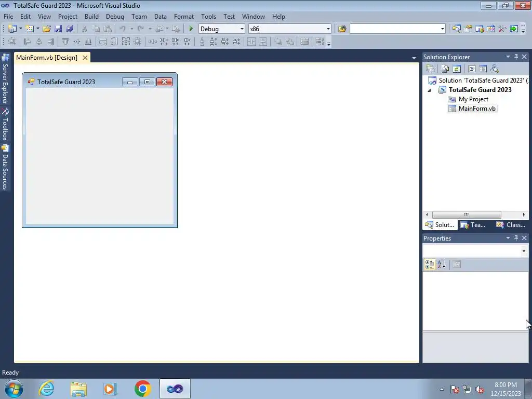Open the Toolbox side tab
The image size is (532, 399).
point(5,125)
